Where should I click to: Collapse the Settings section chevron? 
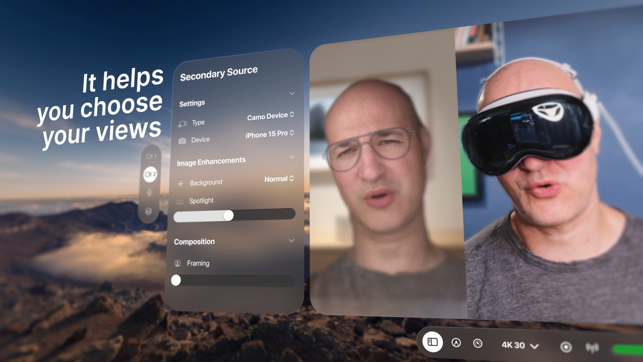click(292, 93)
